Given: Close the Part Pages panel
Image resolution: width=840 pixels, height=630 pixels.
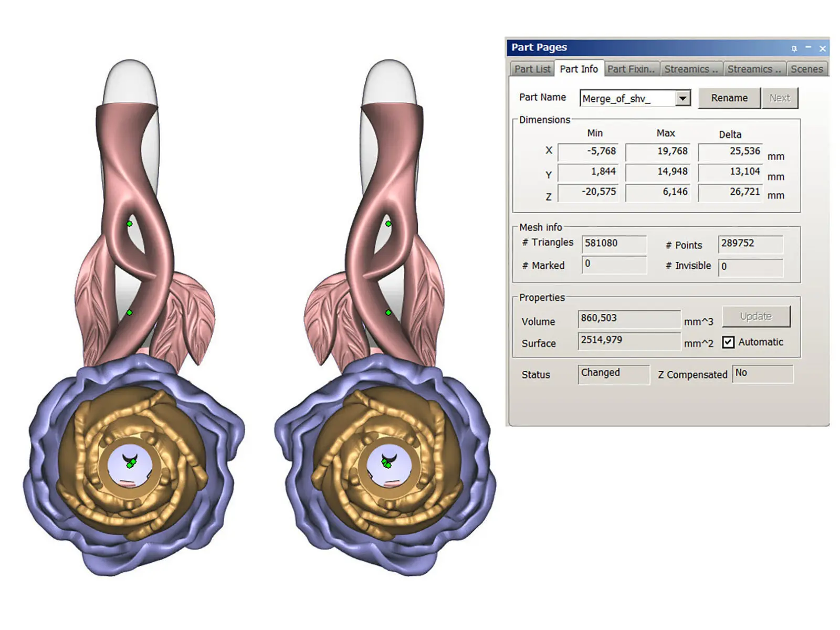Looking at the screenshot, I should (x=823, y=48).
